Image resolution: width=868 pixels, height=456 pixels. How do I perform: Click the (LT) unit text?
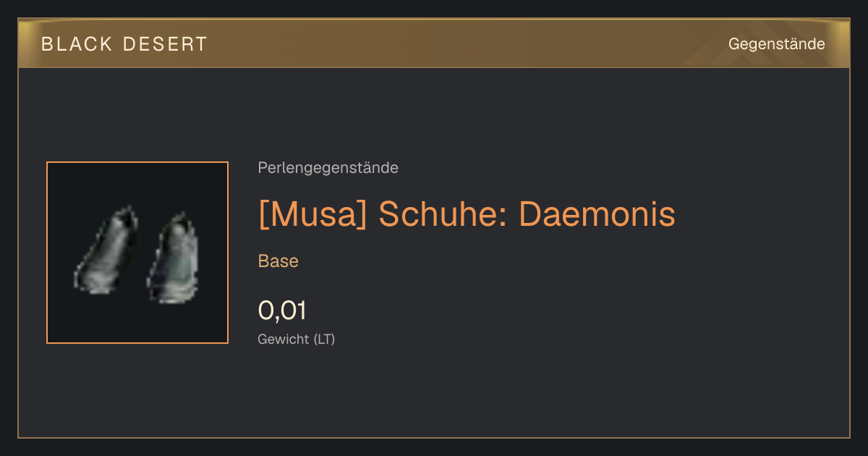tap(324, 339)
